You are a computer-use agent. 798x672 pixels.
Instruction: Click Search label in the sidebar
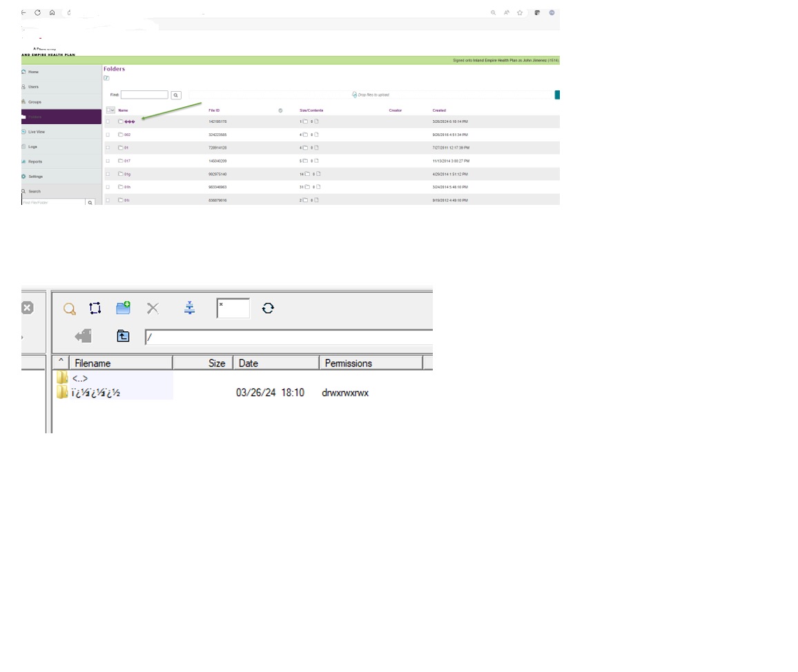tap(34, 191)
